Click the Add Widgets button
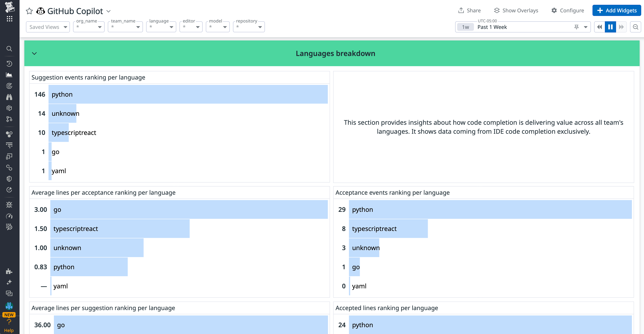 point(616,11)
